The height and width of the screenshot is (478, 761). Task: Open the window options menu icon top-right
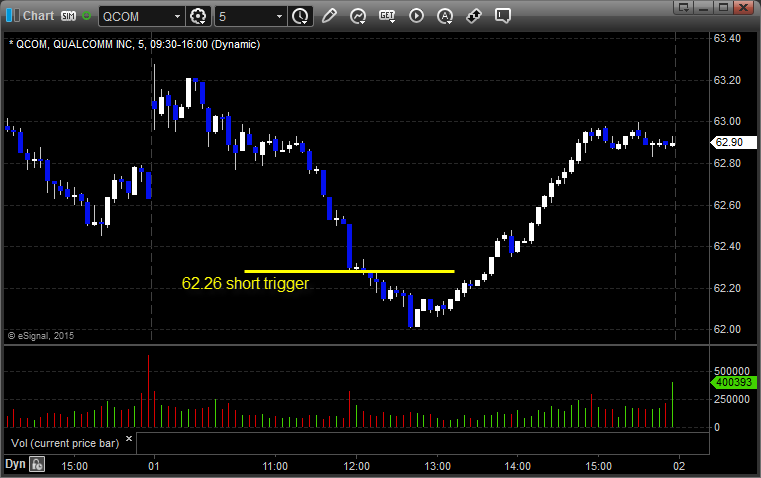683,7
